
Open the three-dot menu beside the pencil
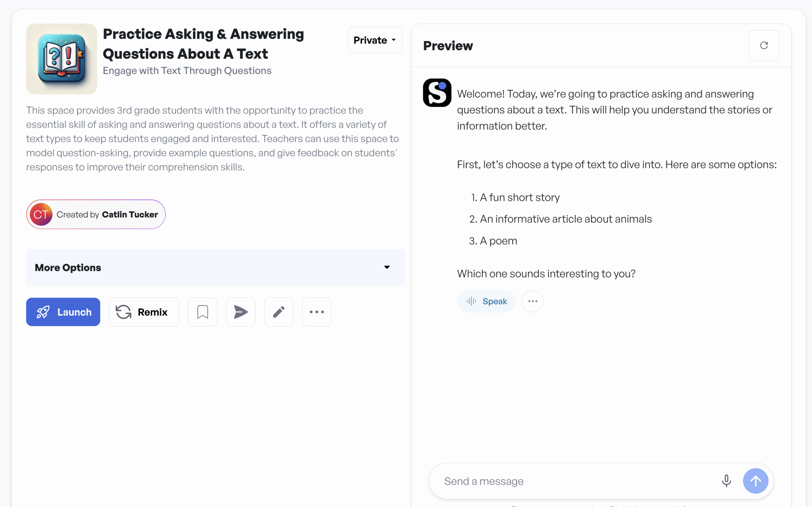[x=317, y=312]
